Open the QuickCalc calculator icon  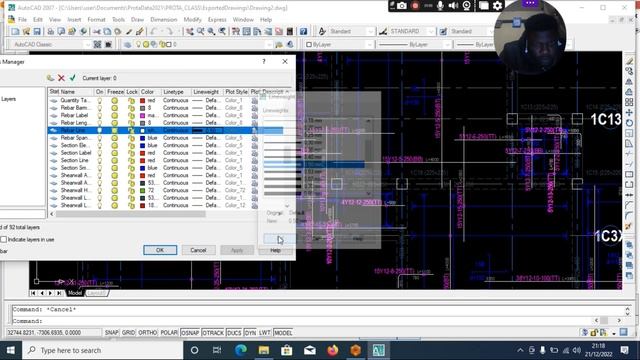click(289, 31)
